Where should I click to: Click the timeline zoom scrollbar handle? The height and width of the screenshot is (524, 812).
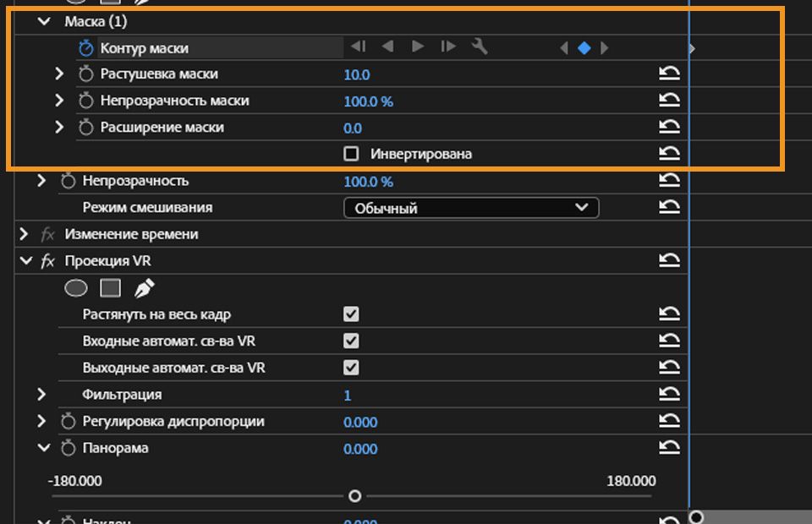[x=696, y=516]
